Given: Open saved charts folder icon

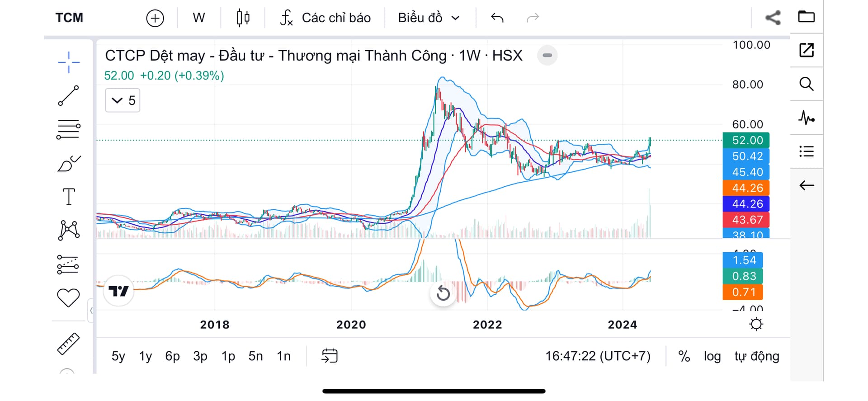Looking at the screenshot, I should point(807,17).
